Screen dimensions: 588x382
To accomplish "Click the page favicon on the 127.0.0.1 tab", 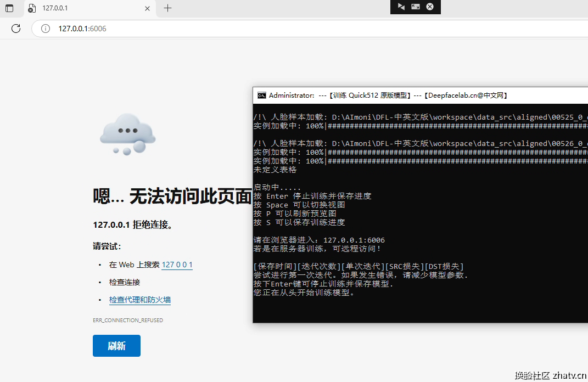I will (32, 8).
